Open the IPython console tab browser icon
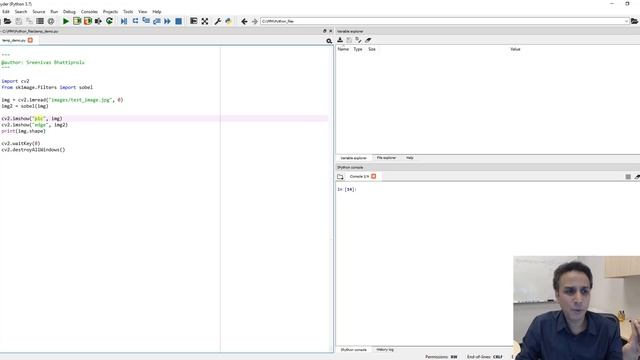Viewport: 640px width, 360px height. (340, 177)
